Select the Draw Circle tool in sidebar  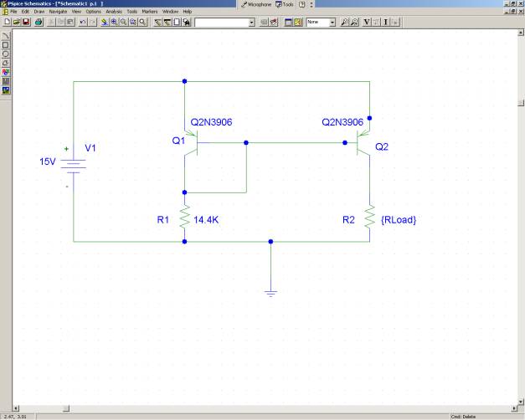[x=6, y=54]
